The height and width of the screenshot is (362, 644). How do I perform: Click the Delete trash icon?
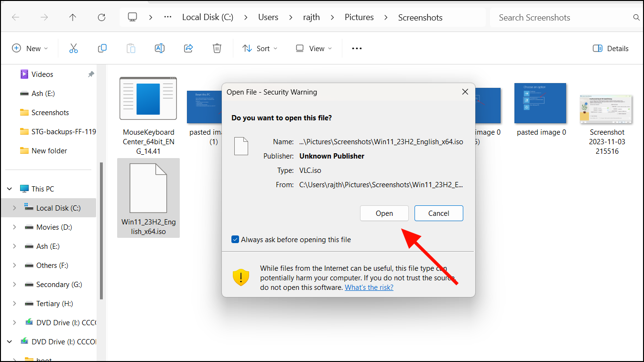click(x=217, y=48)
